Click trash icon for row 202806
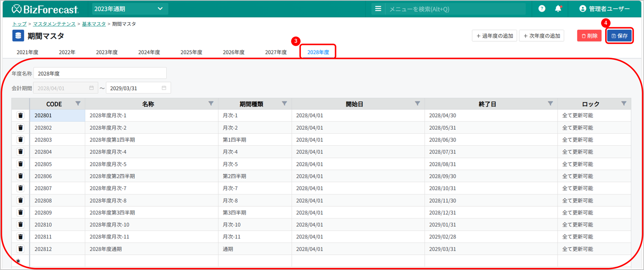This screenshot has height=270, width=644. pos(21,176)
